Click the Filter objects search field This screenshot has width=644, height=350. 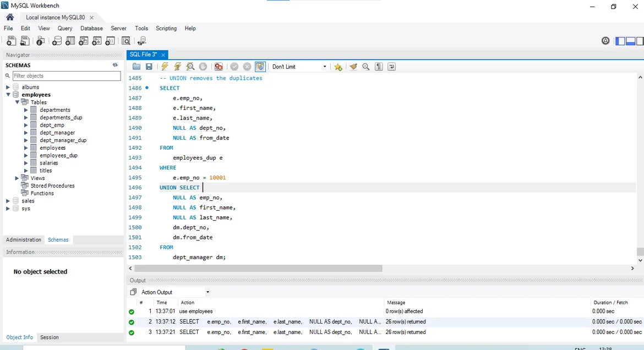pyautogui.click(x=66, y=76)
